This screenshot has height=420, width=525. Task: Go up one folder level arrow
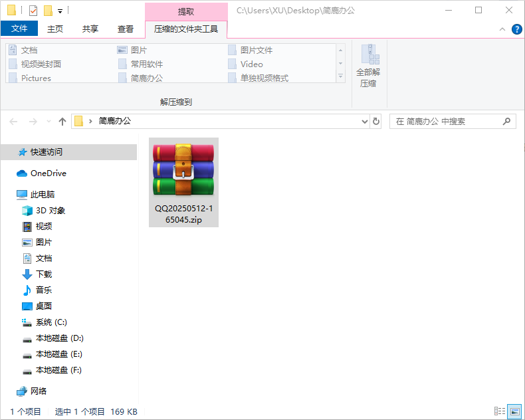tap(62, 121)
